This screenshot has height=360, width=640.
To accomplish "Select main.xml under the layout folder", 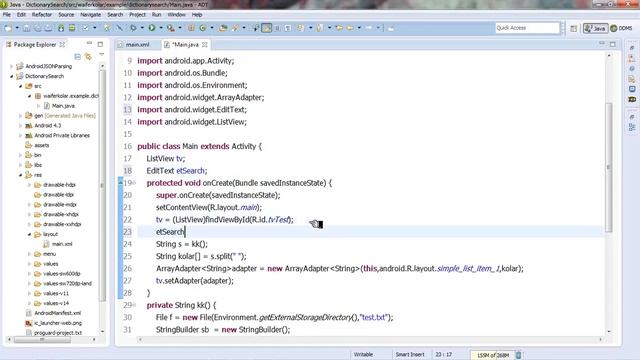I will click(x=62, y=244).
